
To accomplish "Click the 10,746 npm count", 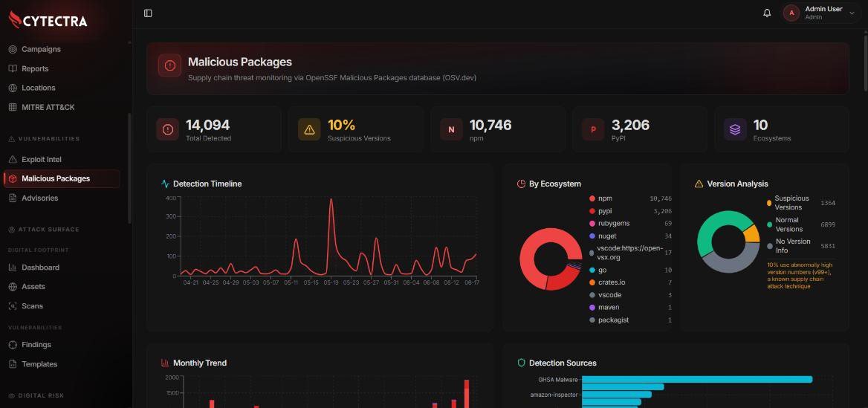I will pos(490,125).
